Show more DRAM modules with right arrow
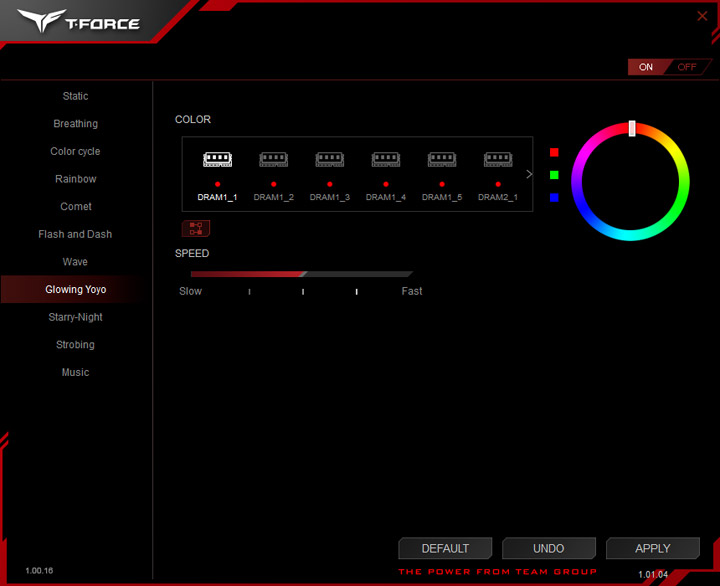This screenshot has height=586, width=720. point(529,174)
